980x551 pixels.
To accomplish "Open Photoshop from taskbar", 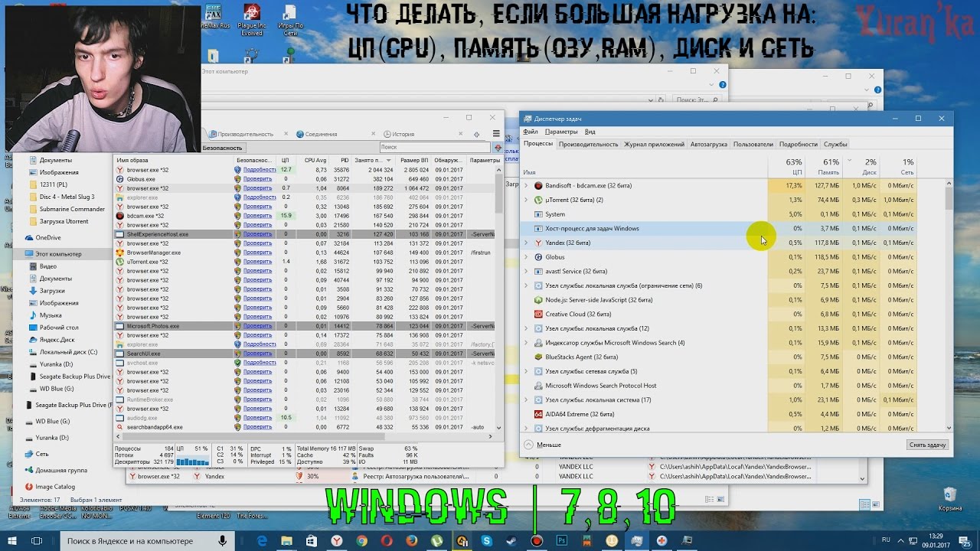I will (x=561, y=540).
